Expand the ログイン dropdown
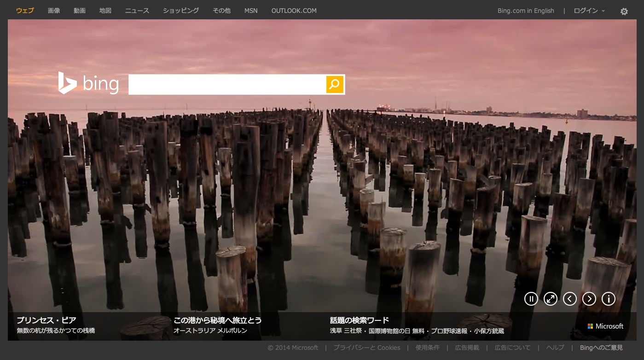 pos(589,11)
